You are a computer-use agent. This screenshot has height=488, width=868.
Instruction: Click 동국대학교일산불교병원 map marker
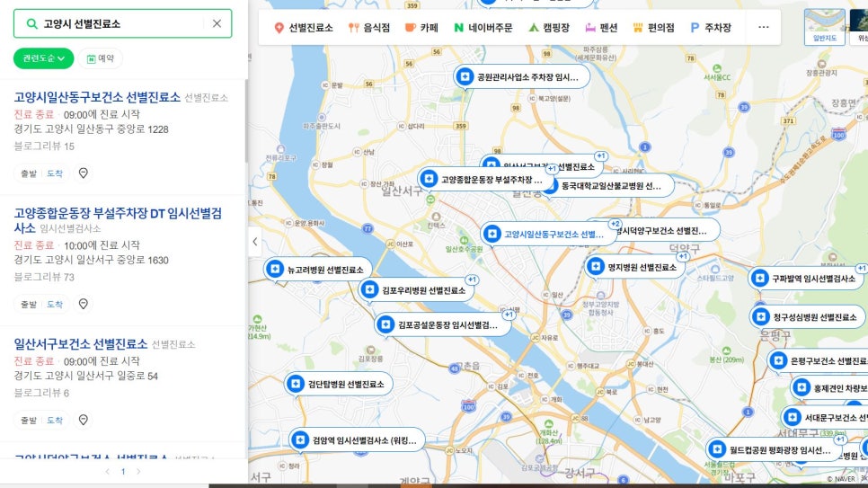point(611,186)
